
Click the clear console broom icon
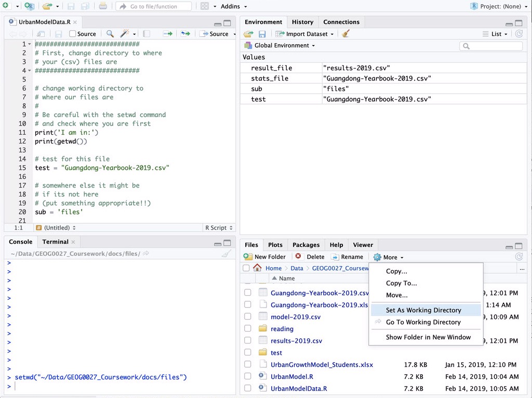(227, 254)
